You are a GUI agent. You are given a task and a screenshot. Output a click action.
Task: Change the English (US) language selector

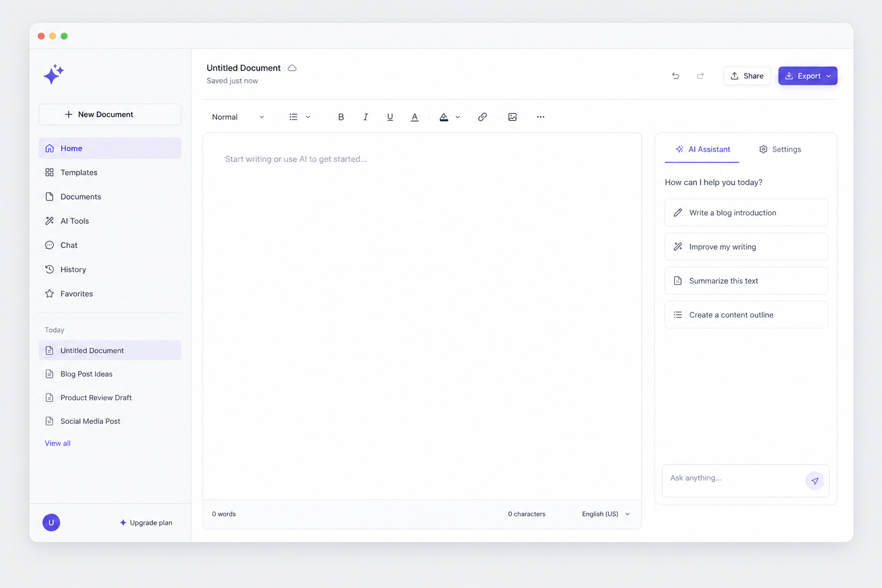(606, 514)
